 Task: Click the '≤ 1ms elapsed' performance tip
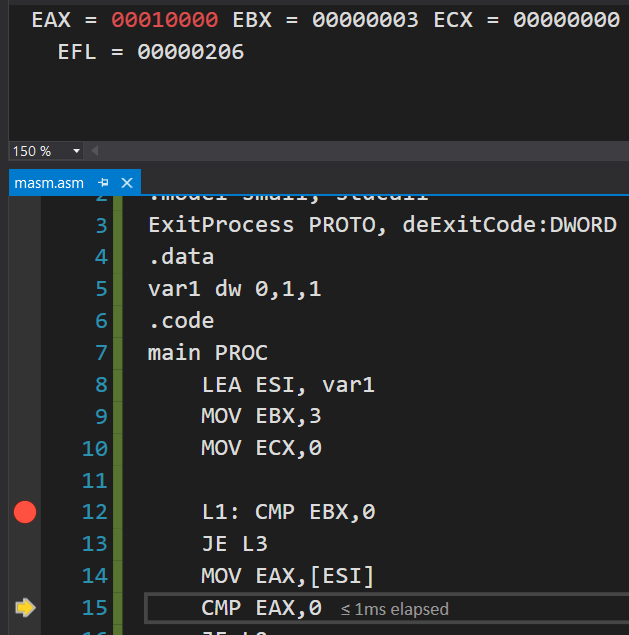point(395,609)
